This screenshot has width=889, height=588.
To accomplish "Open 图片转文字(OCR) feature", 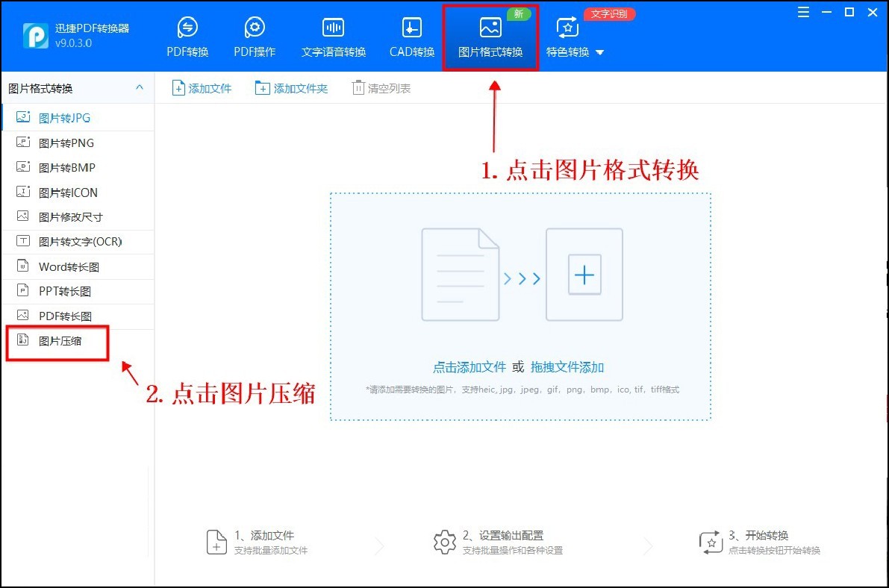I will click(72, 241).
